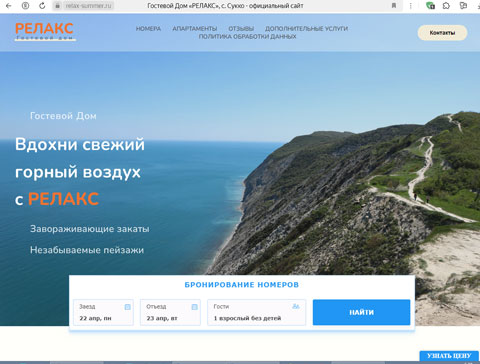The image size is (480, 364).
Task: Click the Незабываемые пейзажи text
Action: pyautogui.click(x=87, y=250)
